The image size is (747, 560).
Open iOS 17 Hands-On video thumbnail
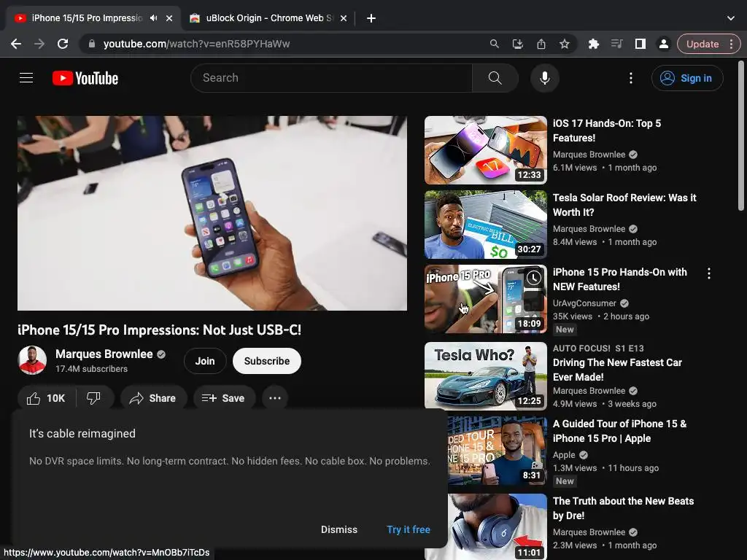(485, 150)
